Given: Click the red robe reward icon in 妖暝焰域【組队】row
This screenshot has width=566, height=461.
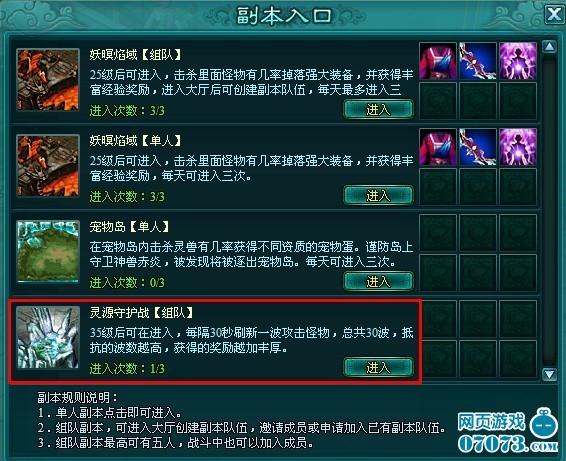Looking at the screenshot, I should [x=438, y=61].
